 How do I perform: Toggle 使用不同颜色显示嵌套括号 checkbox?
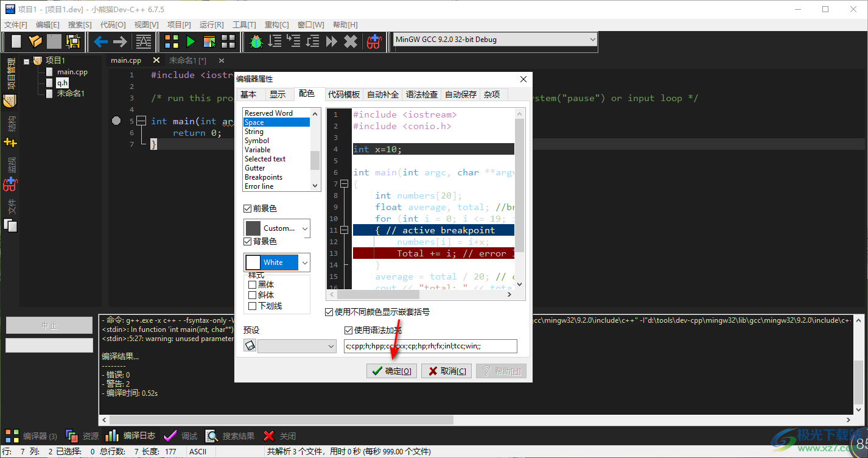329,312
